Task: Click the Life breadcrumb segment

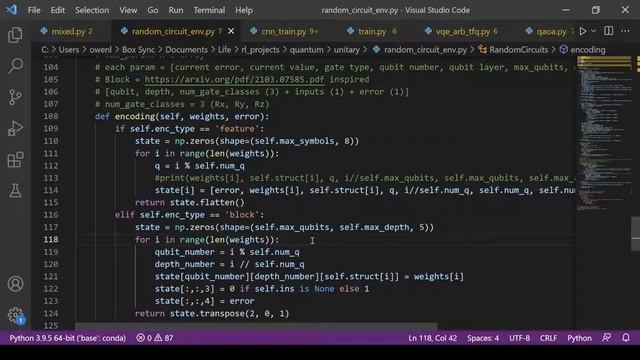Action: tap(224, 50)
